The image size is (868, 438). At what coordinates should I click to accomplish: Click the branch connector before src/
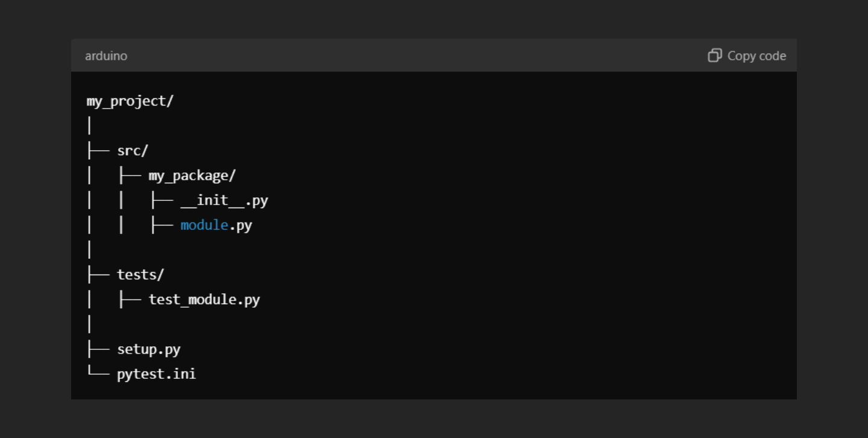[x=98, y=151]
